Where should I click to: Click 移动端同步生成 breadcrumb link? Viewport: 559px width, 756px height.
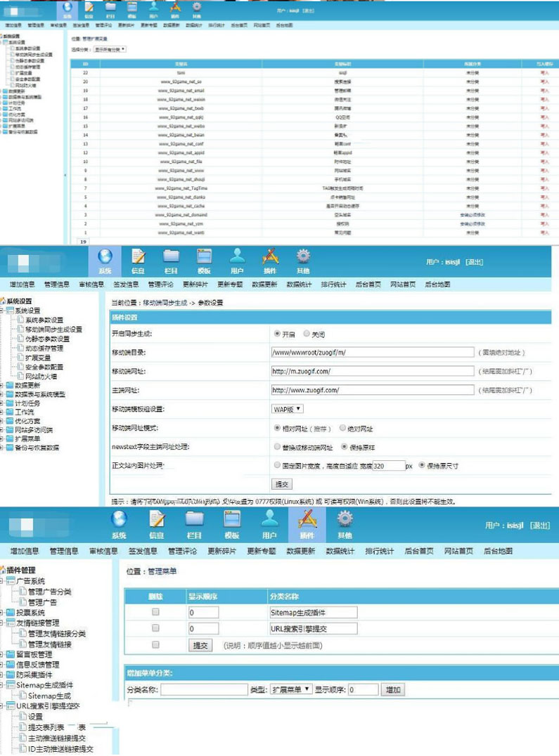pos(165,303)
